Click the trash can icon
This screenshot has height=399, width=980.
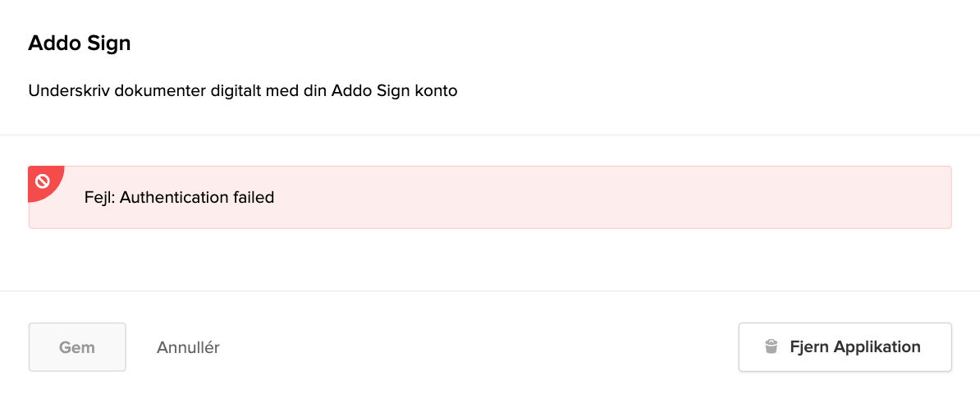tap(771, 346)
